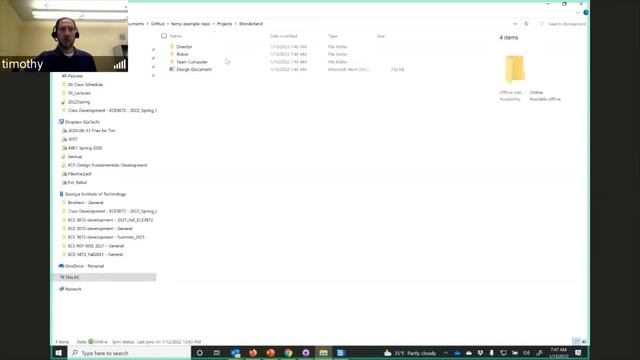Image resolution: width=640 pixels, height=360 pixels.
Task: Open ECE 3872-development - Summer_2021 folder
Action: [x=106, y=237]
